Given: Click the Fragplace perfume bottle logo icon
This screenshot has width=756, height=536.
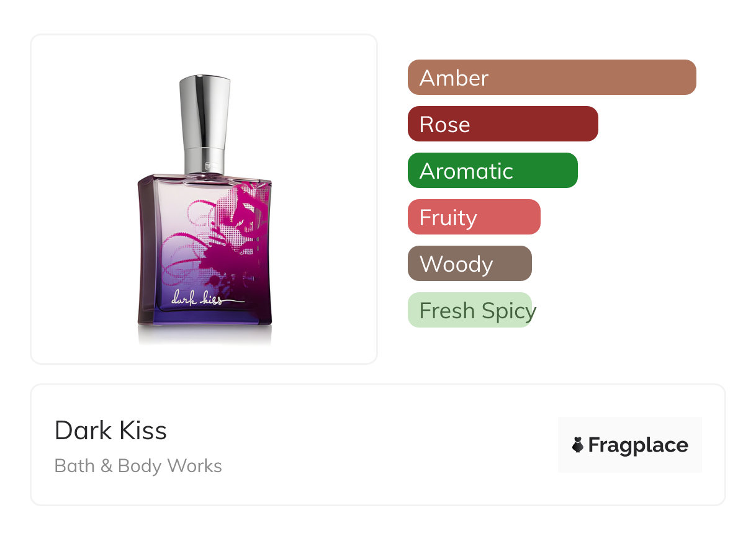Looking at the screenshot, I should coord(578,445).
